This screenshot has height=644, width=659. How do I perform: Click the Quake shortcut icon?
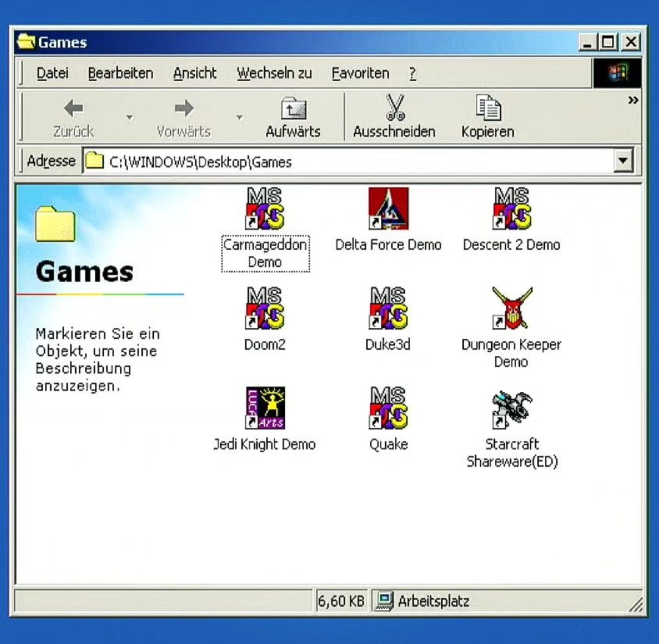[388, 408]
